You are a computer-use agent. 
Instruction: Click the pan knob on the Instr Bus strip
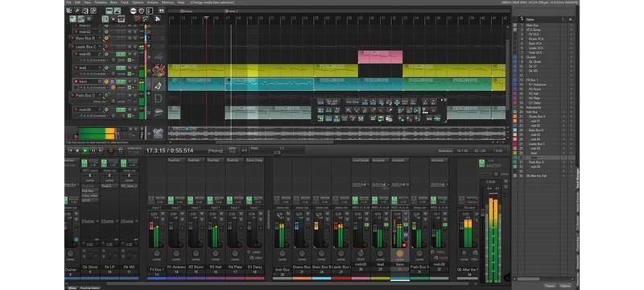click(283, 254)
